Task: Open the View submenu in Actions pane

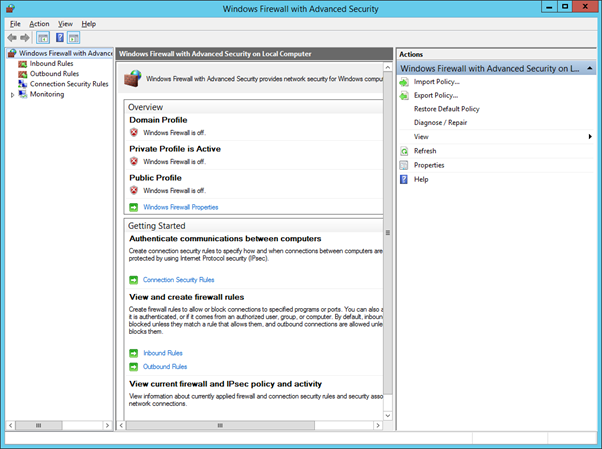Action: tap(421, 136)
